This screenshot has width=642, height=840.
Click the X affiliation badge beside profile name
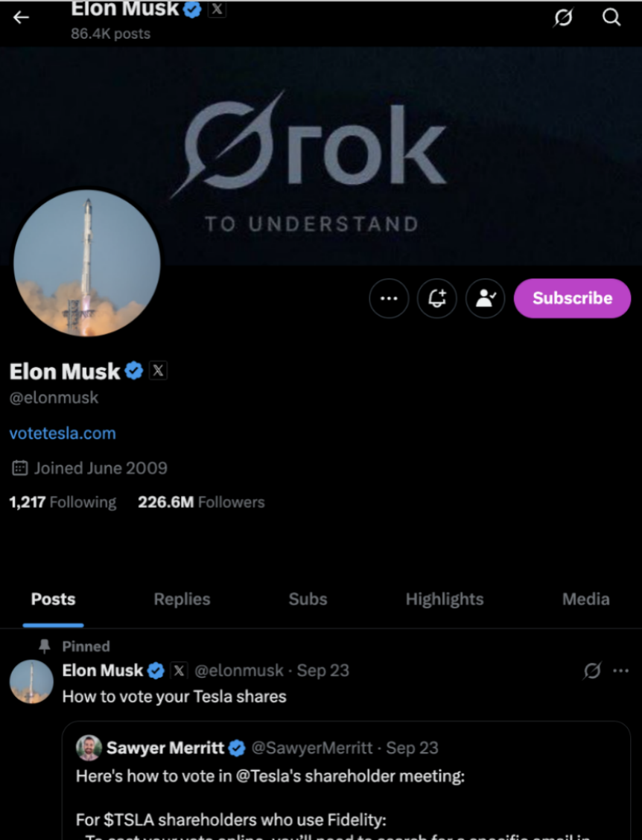(x=158, y=370)
